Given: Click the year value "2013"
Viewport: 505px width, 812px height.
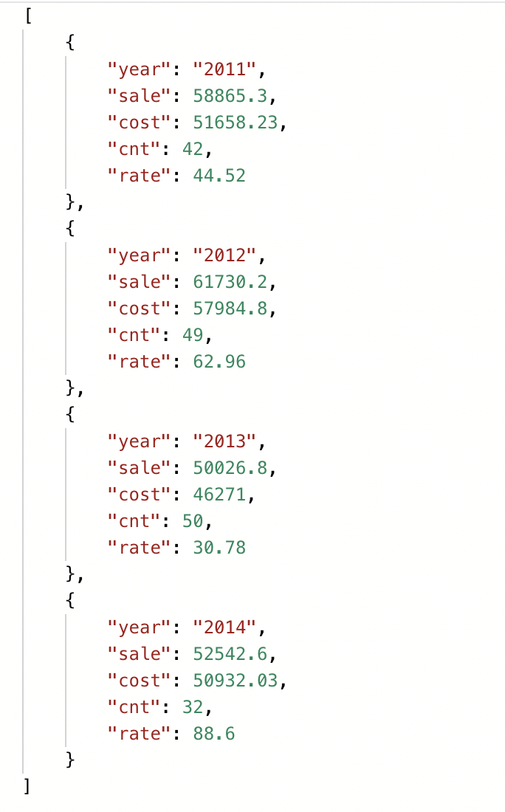Looking at the screenshot, I should 224,441.
